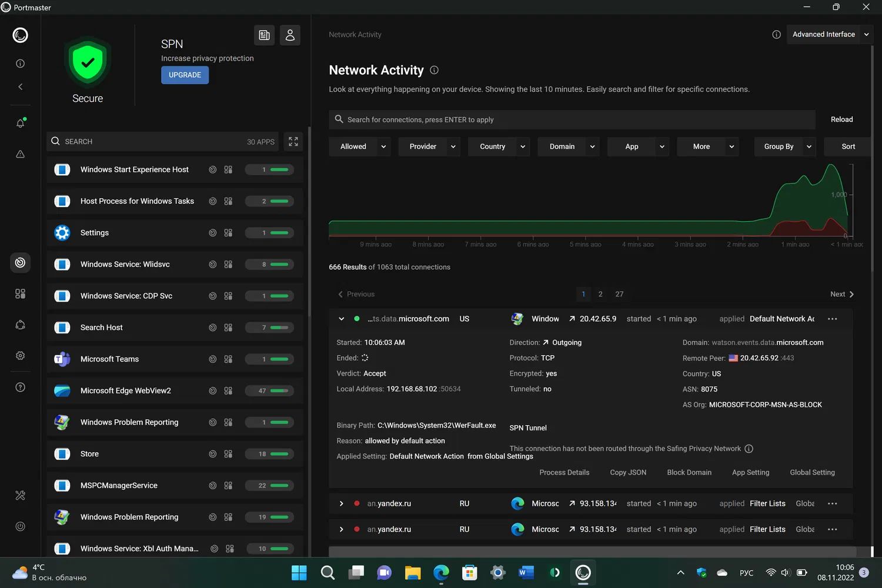
Task: Click info icon beside Network Activity heading
Action: point(434,71)
